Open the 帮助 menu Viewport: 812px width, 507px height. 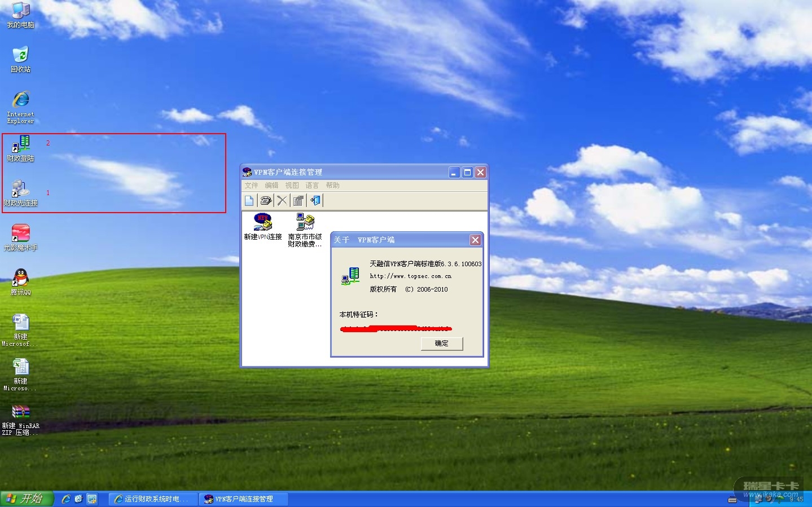[x=332, y=185]
